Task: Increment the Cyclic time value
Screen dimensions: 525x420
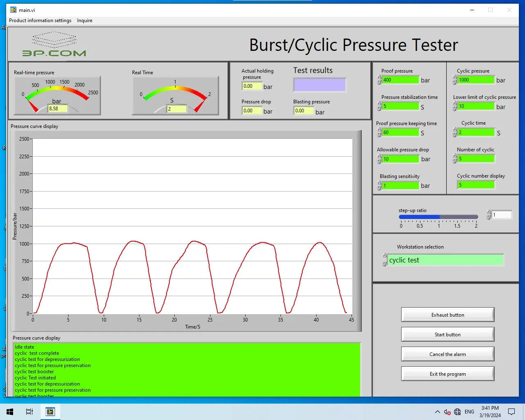Action: coord(455,130)
